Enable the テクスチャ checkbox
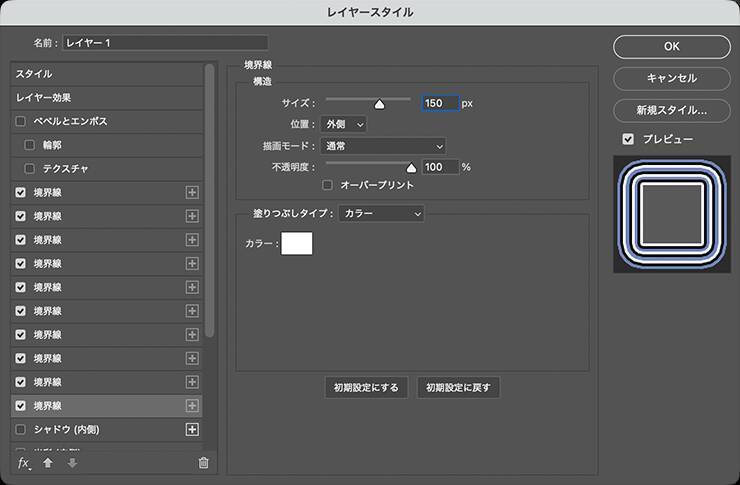 coord(29,168)
